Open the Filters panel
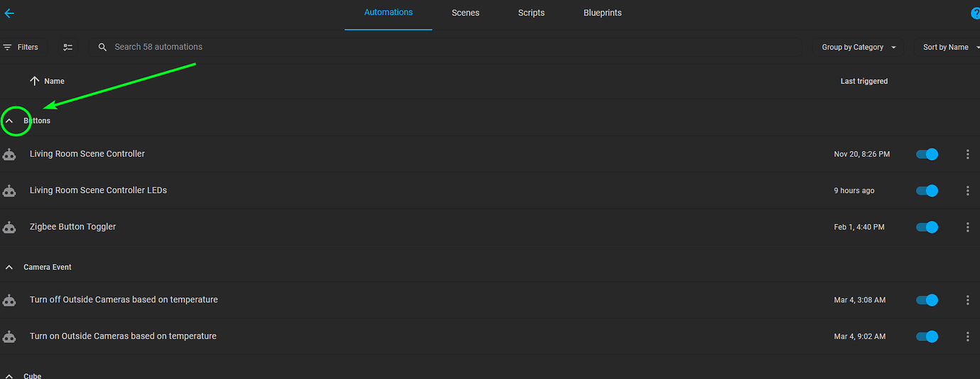The width and height of the screenshot is (980, 379). pos(21,47)
